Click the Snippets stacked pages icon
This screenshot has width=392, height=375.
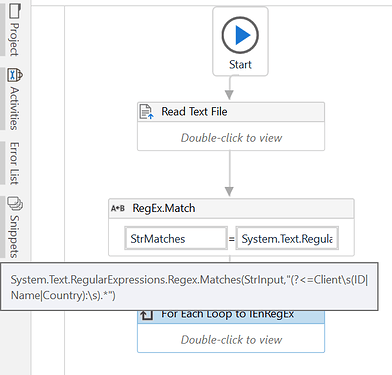pyautogui.click(x=15, y=203)
